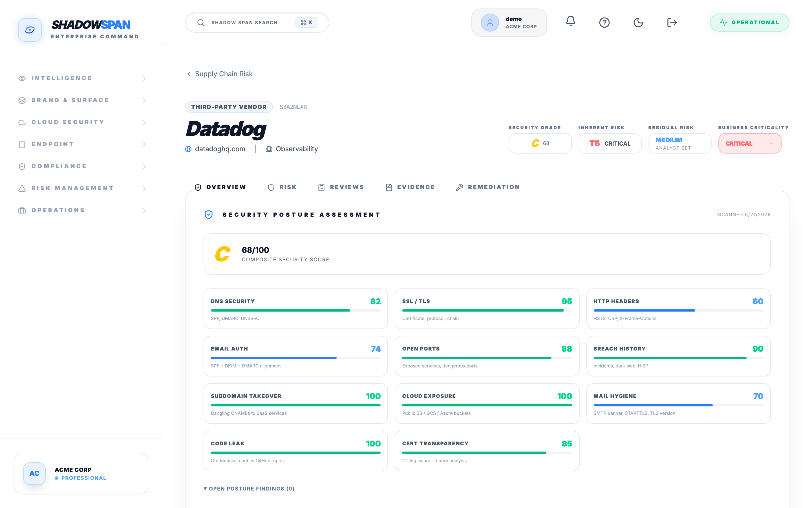Click the search magnifier icon
812x508 pixels.
tap(201, 23)
